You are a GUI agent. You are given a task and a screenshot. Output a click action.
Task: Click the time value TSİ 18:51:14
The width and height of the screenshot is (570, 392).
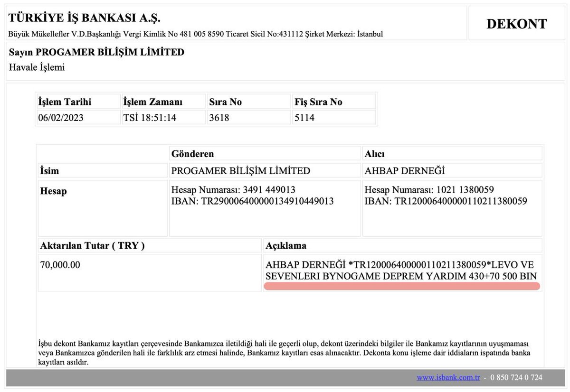tap(150, 118)
